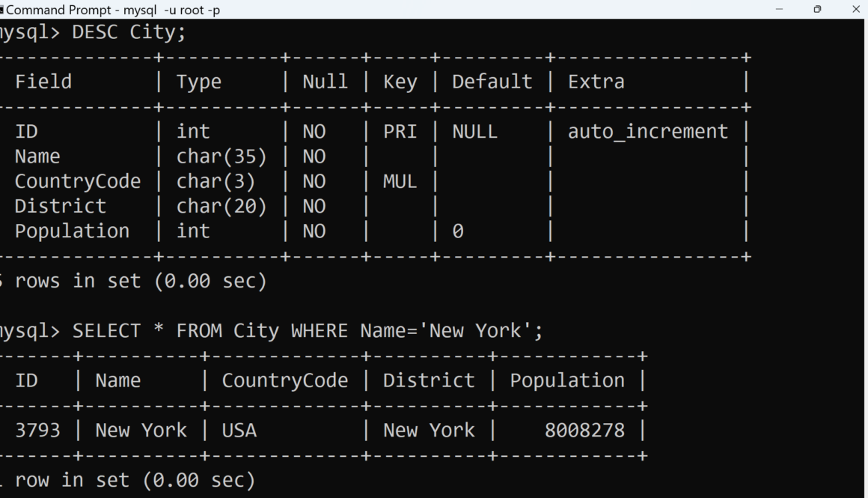This screenshot has width=868, height=498.
Task: Select the MUL key value
Action: coord(400,181)
